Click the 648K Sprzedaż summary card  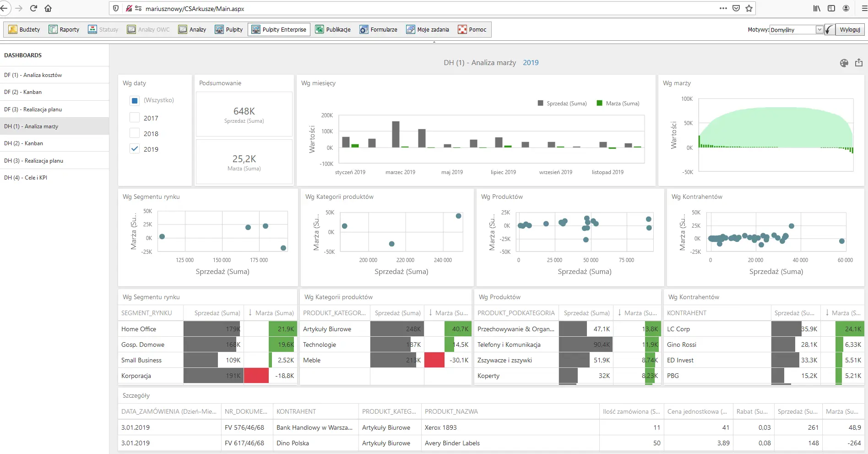[x=244, y=114]
